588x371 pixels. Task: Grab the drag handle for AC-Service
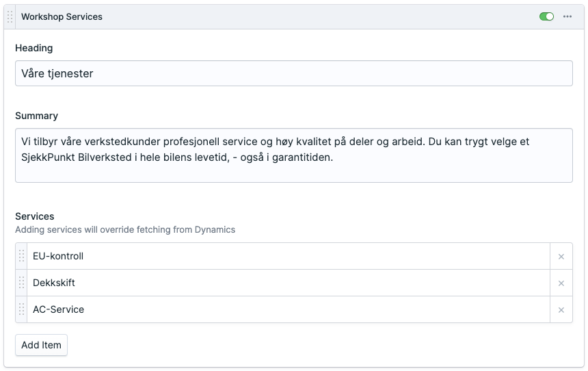pyautogui.click(x=21, y=309)
